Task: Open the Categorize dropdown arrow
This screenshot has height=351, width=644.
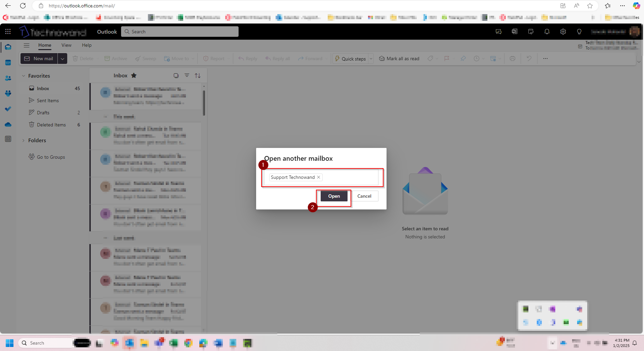Action: tap(437, 58)
